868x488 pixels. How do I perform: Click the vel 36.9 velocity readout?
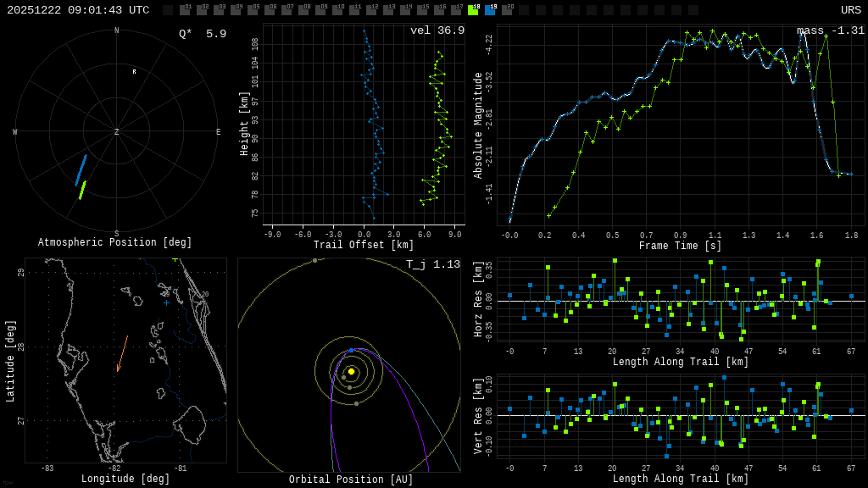point(437,30)
